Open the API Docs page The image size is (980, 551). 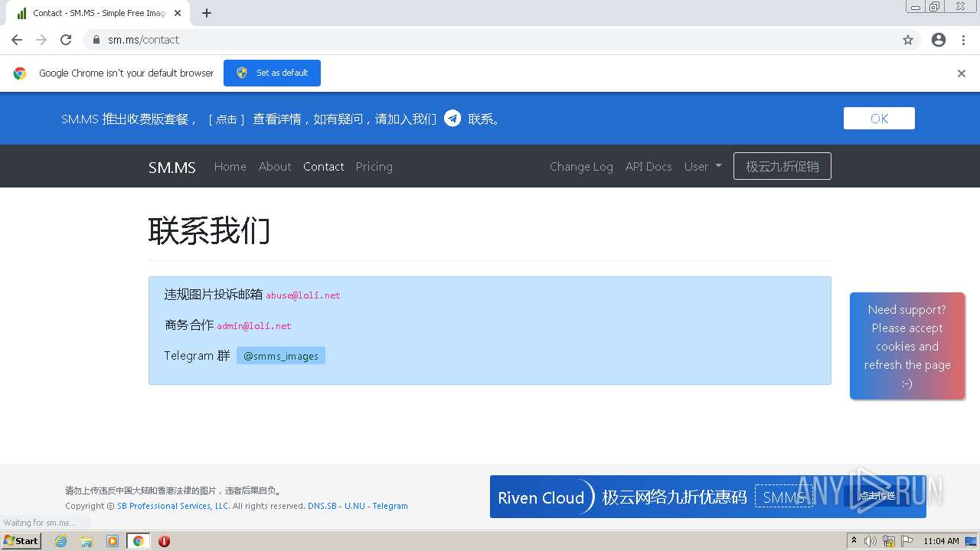(648, 167)
